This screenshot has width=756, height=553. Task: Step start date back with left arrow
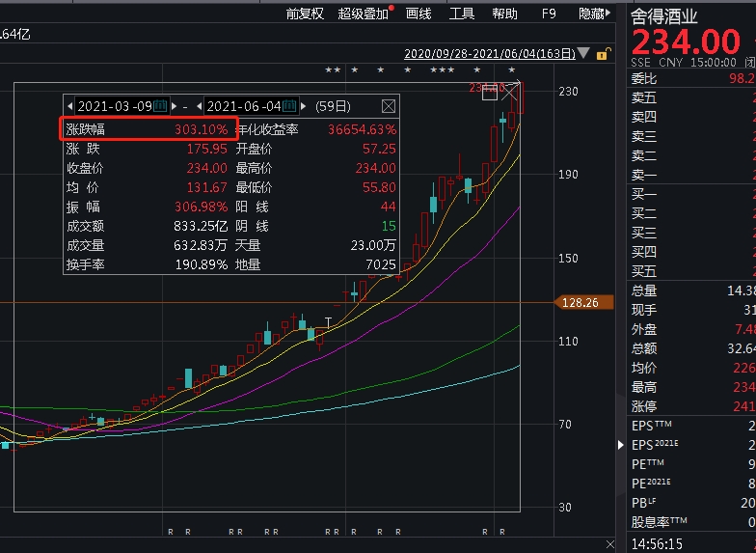pos(69,106)
